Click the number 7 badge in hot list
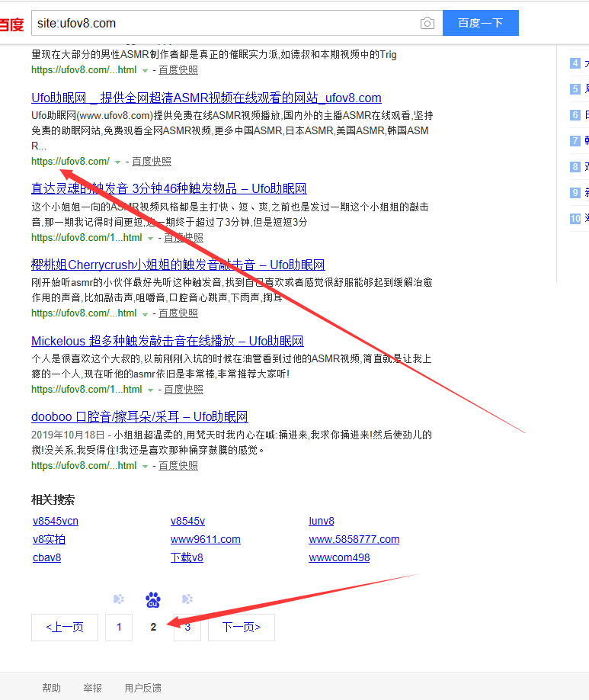 575,140
